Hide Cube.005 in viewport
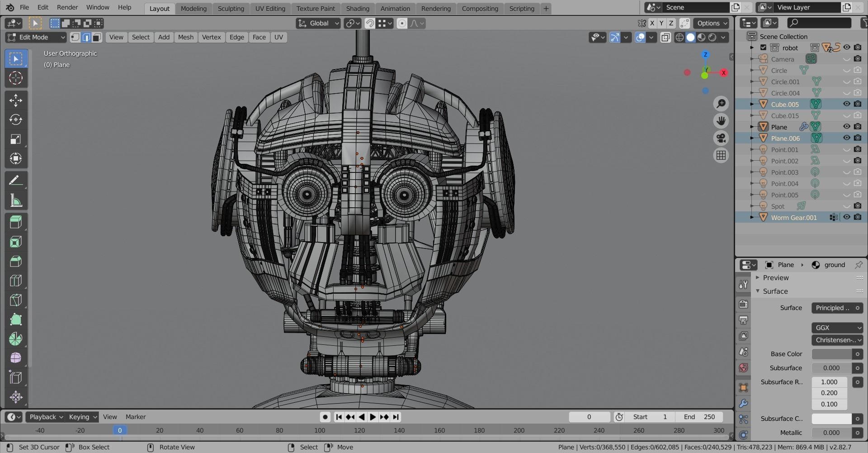The image size is (868, 453). (x=847, y=104)
